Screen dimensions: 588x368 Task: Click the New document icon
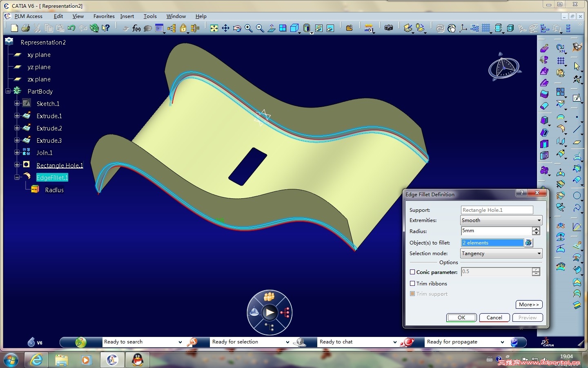pos(14,28)
